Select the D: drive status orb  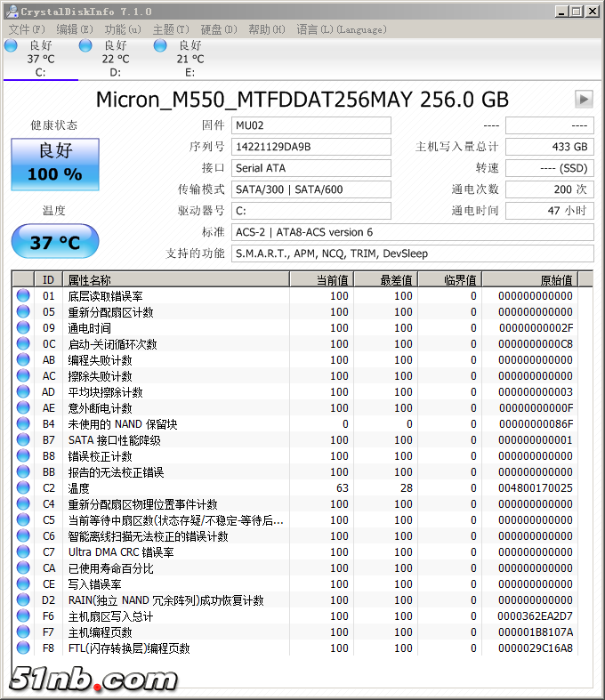point(86,45)
